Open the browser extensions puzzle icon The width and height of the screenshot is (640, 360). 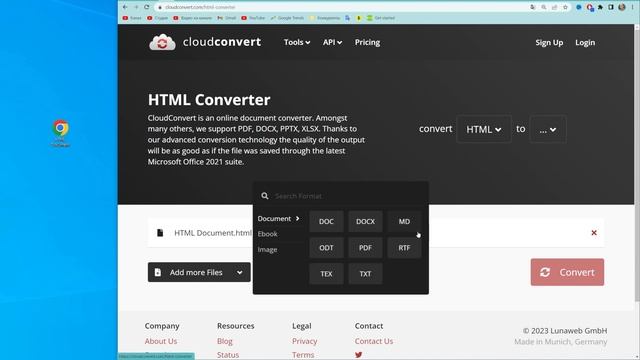point(600,7)
